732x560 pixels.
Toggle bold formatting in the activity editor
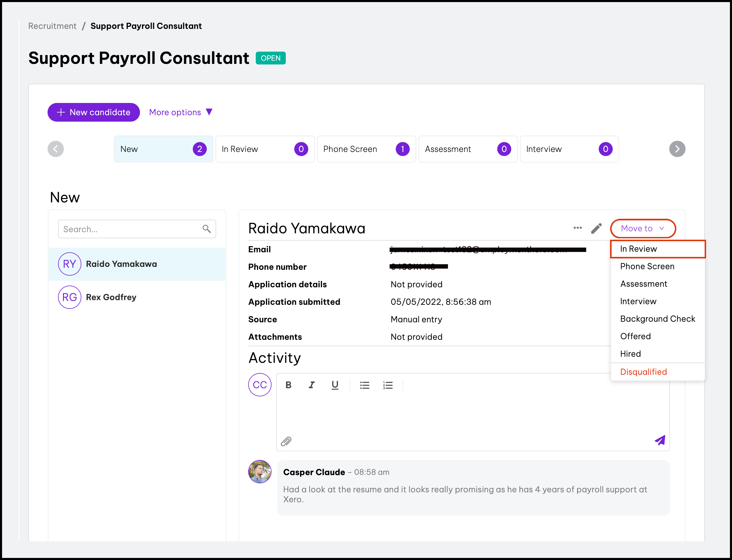(288, 385)
